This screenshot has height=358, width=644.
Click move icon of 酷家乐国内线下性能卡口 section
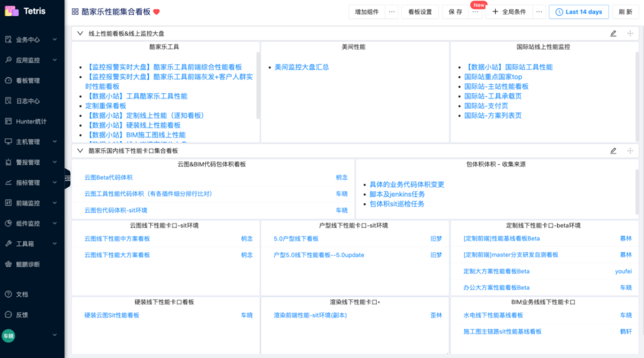point(630,151)
